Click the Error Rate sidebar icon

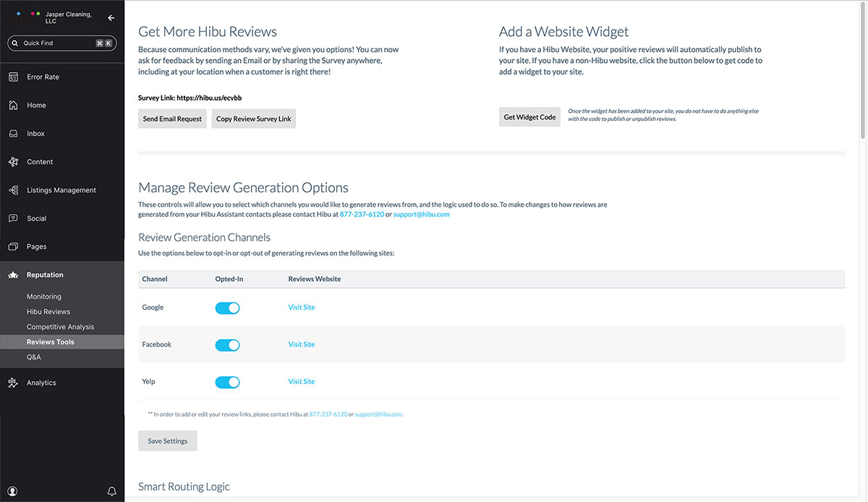point(13,77)
